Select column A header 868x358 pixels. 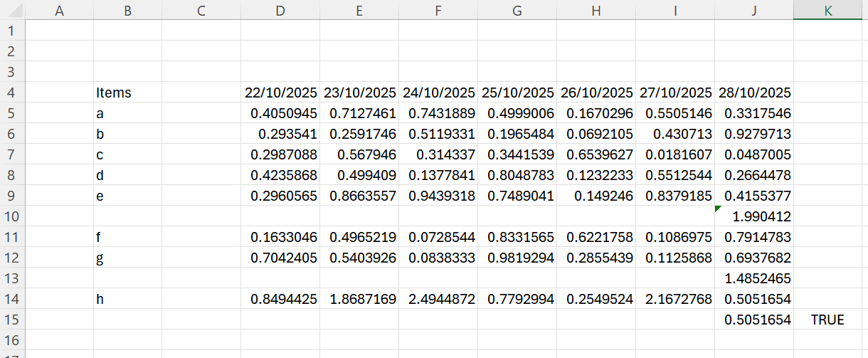59,10
